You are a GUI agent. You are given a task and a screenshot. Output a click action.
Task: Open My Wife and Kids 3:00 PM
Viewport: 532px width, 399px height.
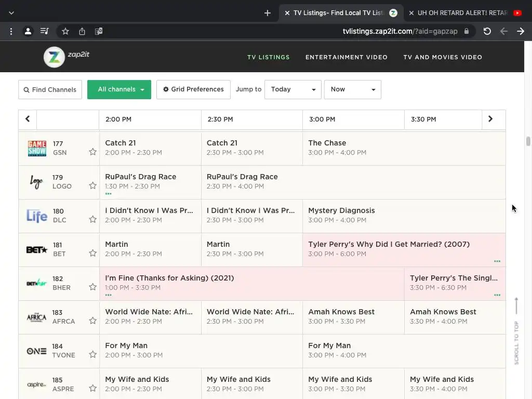353,384
